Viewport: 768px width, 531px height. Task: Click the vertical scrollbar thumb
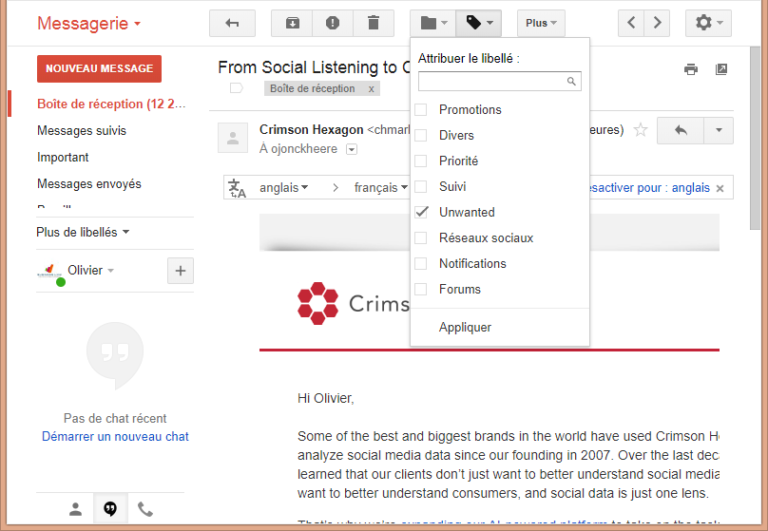pos(755,138)
